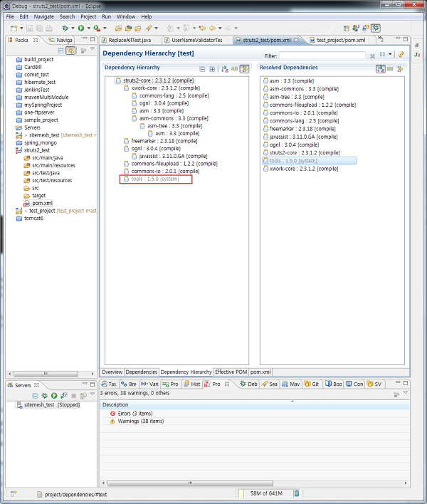Click the refresh icon beside Filter field
This screenshot has width=427, height=504.
(401, 54)
